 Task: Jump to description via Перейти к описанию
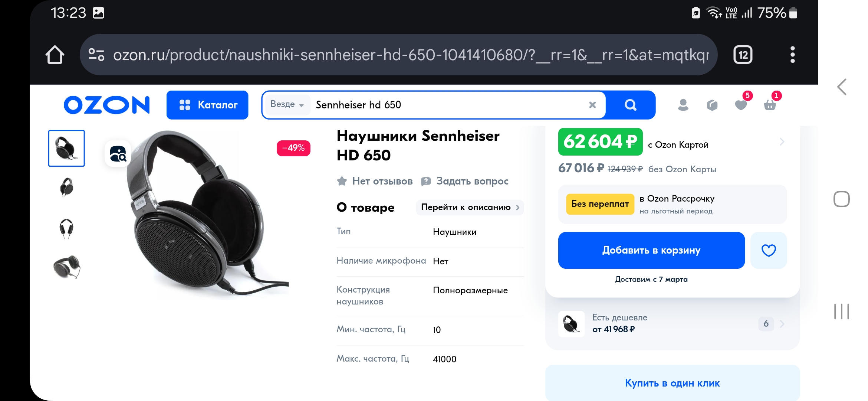pyautogui.click(x=470, y=208)
